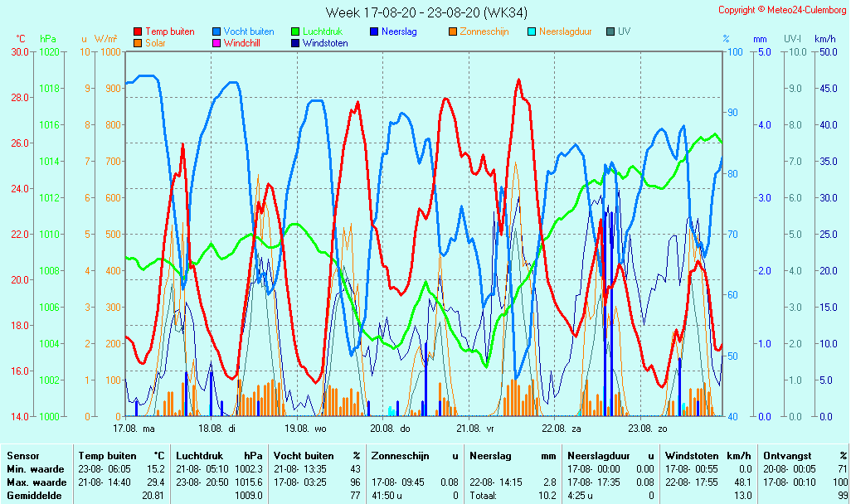Click the km/h axis unit label at top right
The height and width of the screenshot is (504, 851).
pos(824,39)
